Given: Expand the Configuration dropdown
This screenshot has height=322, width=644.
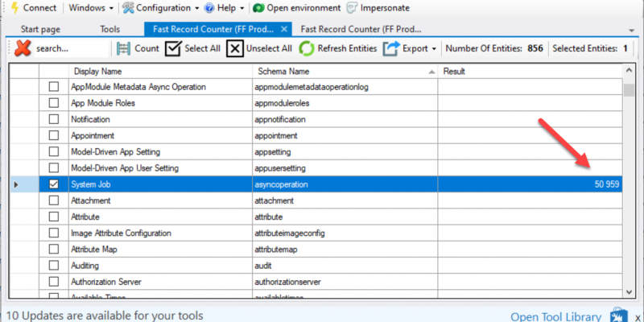Looking at the screenshot, I should click(162, 8).
